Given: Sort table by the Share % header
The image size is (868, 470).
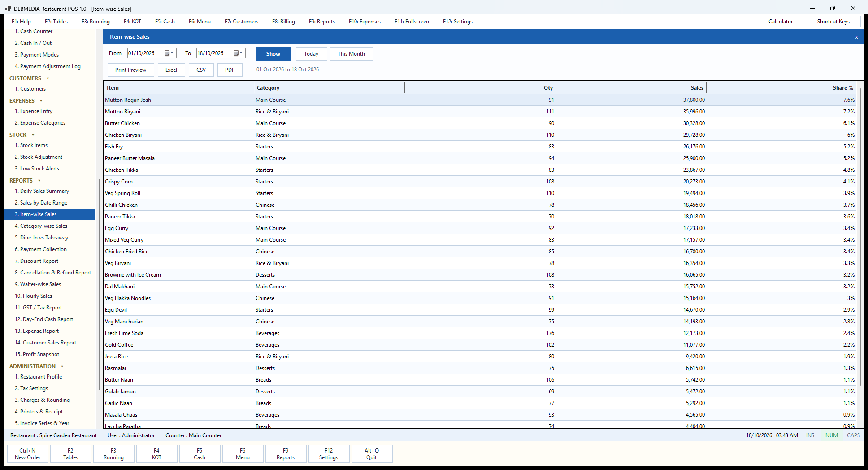Looking at the screenshot, I should pyautogui.click(x=781, y=88).
